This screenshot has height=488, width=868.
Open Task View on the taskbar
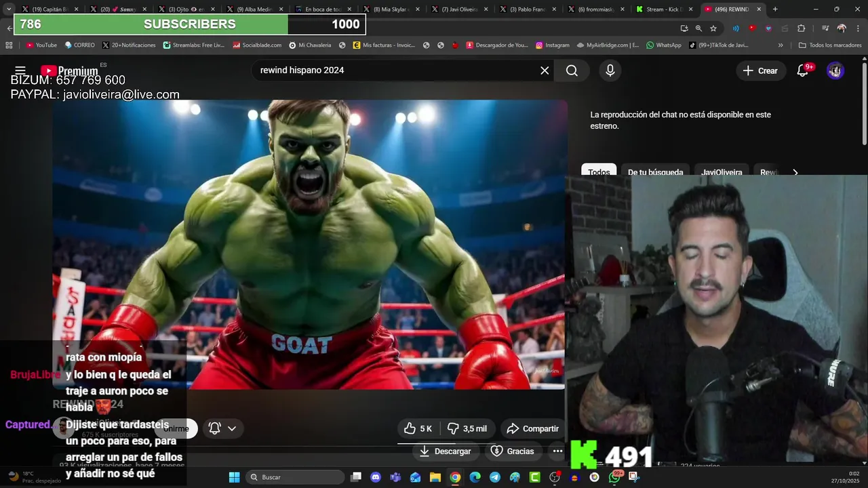[356, 477]
